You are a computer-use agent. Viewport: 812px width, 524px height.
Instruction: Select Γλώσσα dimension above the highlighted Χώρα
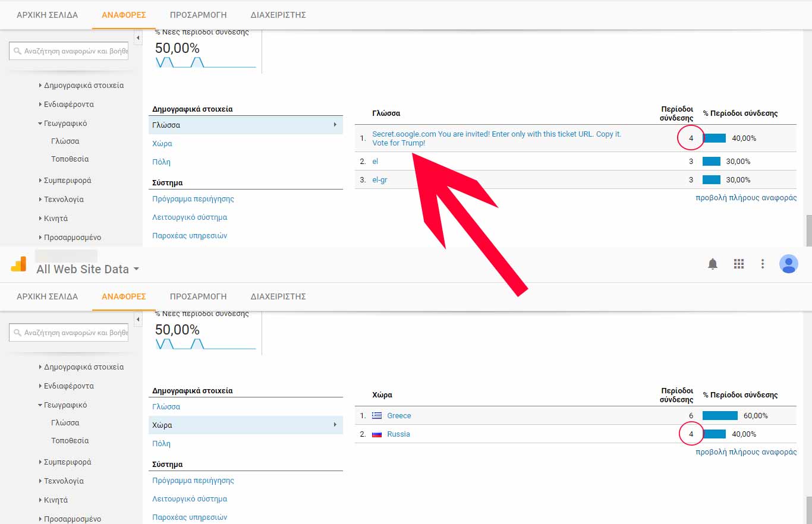166,407
